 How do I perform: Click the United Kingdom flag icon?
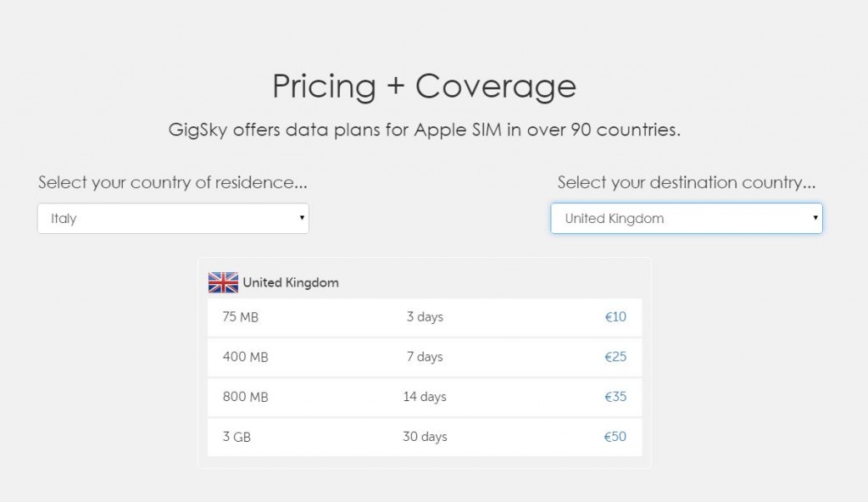(223, 282)
